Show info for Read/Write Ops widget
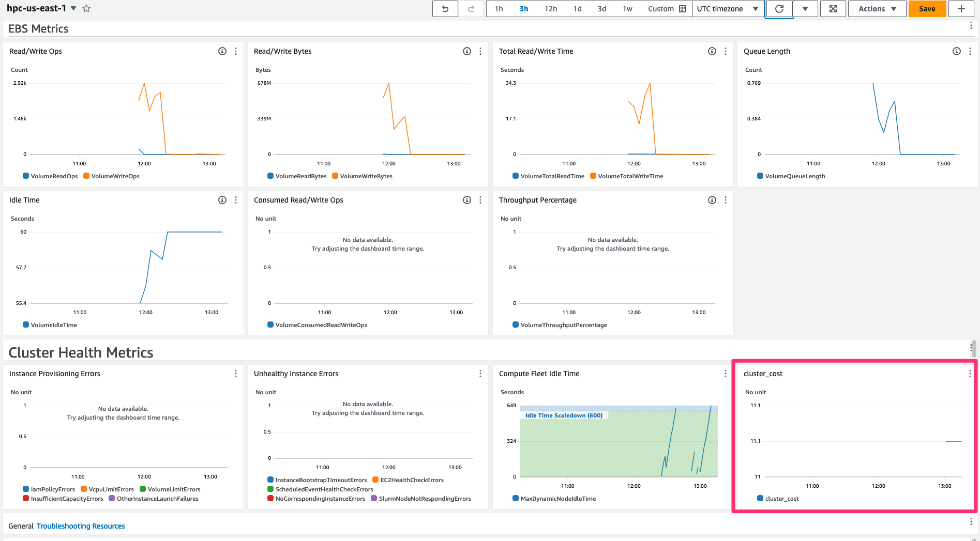Screen dimensions: 980x541 coord(222,51)
